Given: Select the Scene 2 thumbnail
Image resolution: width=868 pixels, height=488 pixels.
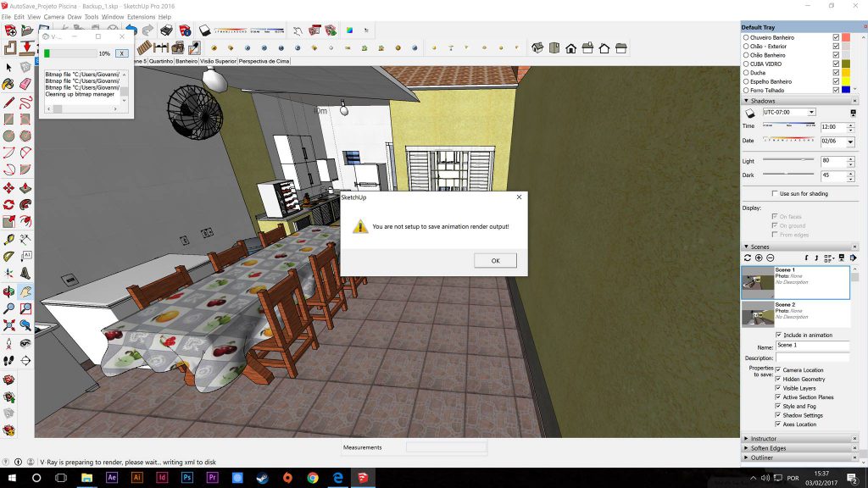Looking at the screenshot, I should click(x=757, y=313).
